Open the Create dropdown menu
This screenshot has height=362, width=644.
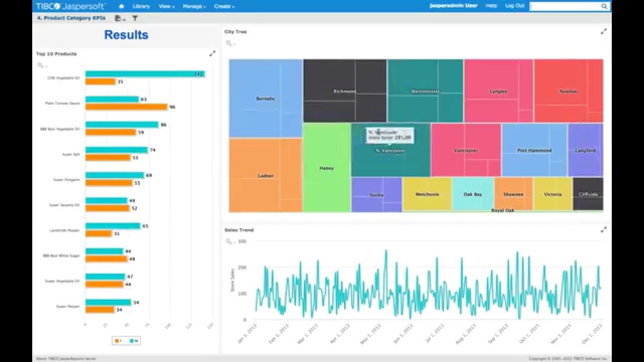224,6
